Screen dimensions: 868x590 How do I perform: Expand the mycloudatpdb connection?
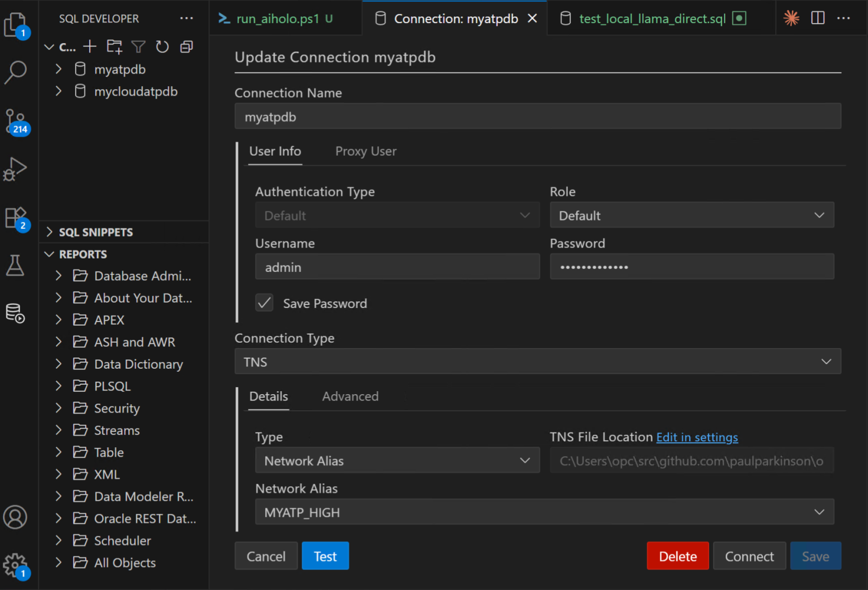point(58,91)
